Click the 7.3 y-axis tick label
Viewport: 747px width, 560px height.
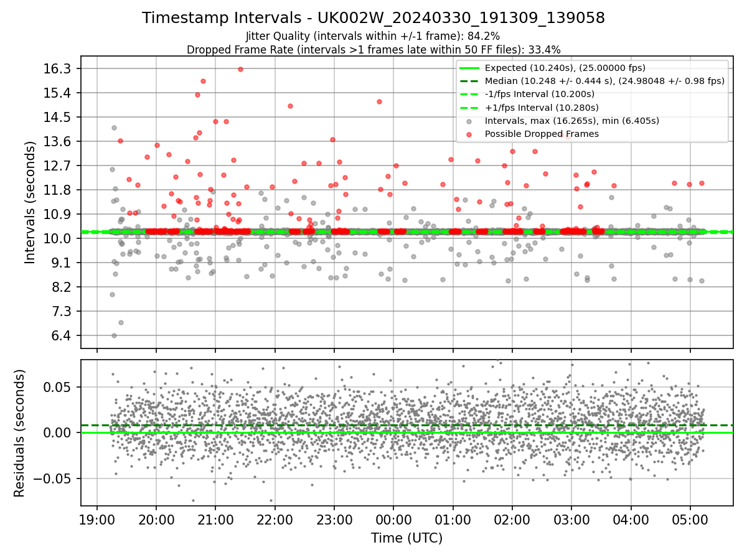click(61, 311)
